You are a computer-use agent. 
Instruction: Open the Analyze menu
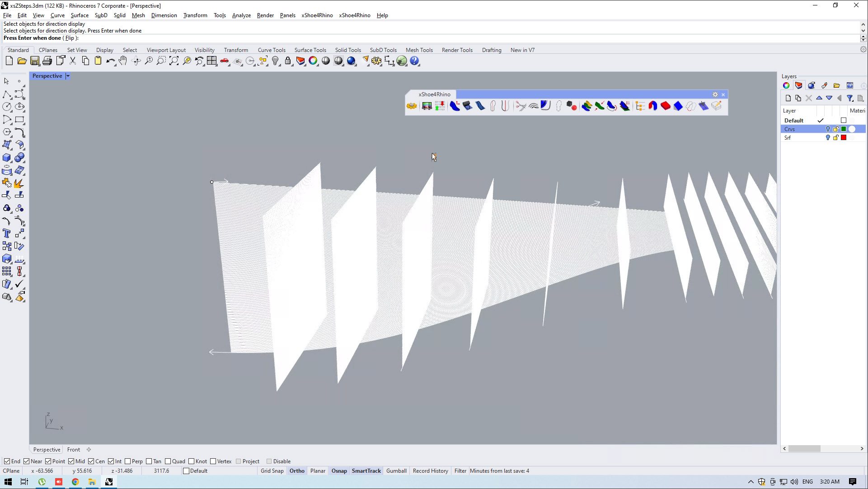(241, 15)
